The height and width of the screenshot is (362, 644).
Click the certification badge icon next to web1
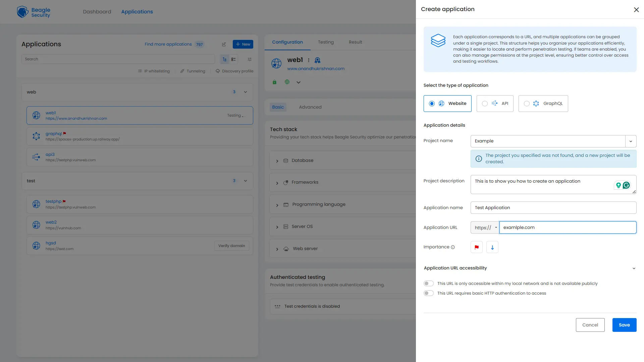pyautogui.click(x=318, y=60)
